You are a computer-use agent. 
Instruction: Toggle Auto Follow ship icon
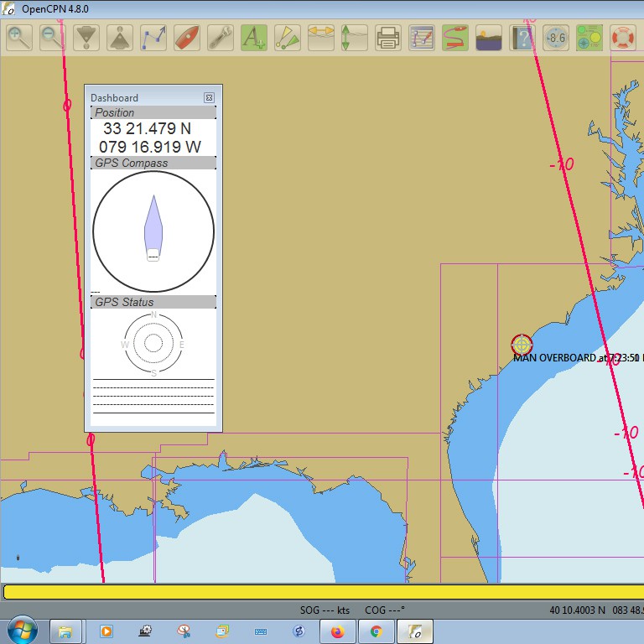coord(187,38)
